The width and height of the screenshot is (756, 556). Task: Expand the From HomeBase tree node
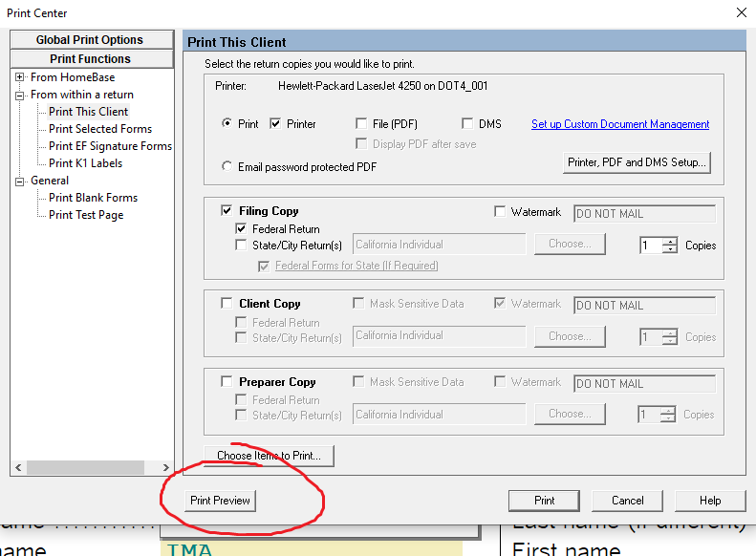[x=19, y=77]
